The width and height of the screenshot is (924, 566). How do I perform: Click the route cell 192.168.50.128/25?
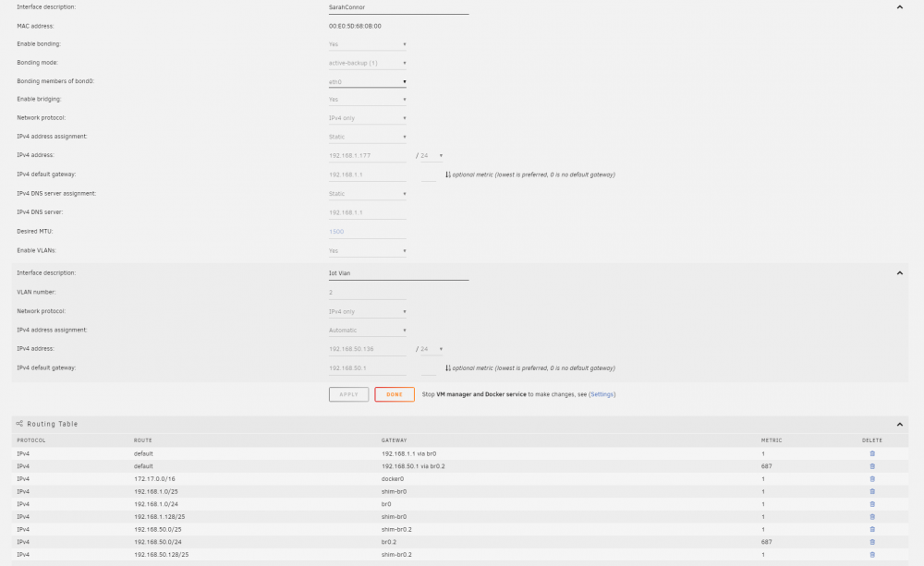[x=162, y=555]
